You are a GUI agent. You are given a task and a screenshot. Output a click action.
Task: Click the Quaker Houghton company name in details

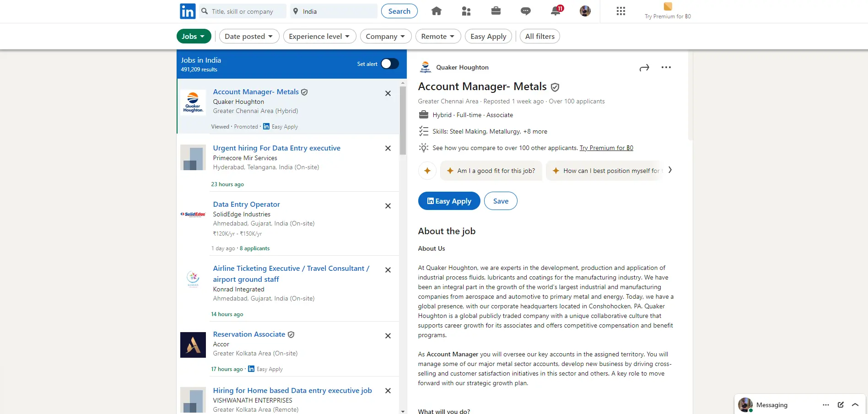pos(462,67)
